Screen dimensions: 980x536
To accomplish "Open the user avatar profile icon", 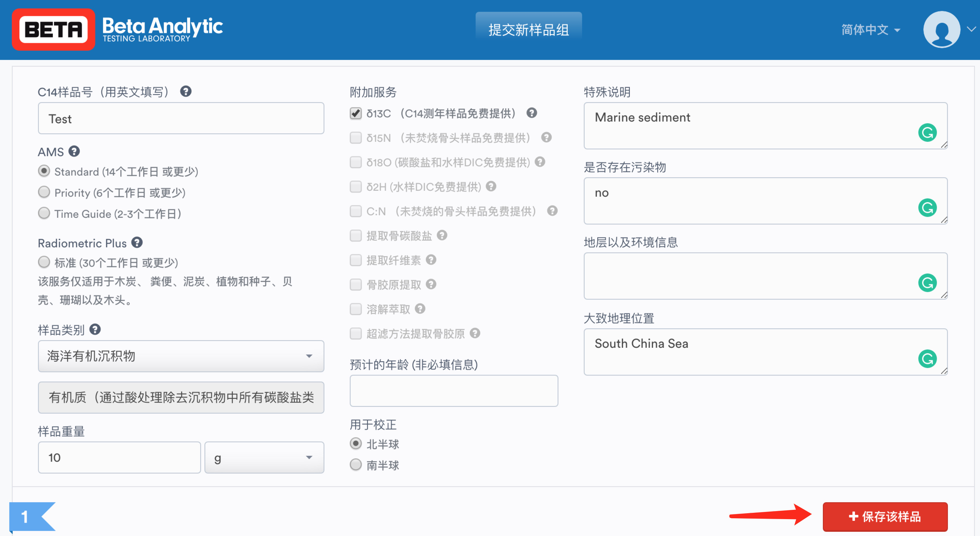I will 942,29.
